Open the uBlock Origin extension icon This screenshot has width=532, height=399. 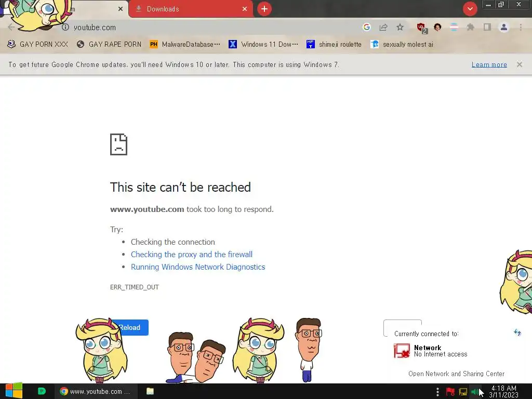[x=421, y=28]
